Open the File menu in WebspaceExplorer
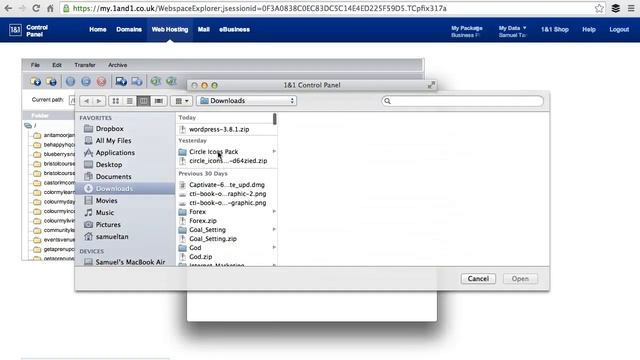 coord(35,65)
